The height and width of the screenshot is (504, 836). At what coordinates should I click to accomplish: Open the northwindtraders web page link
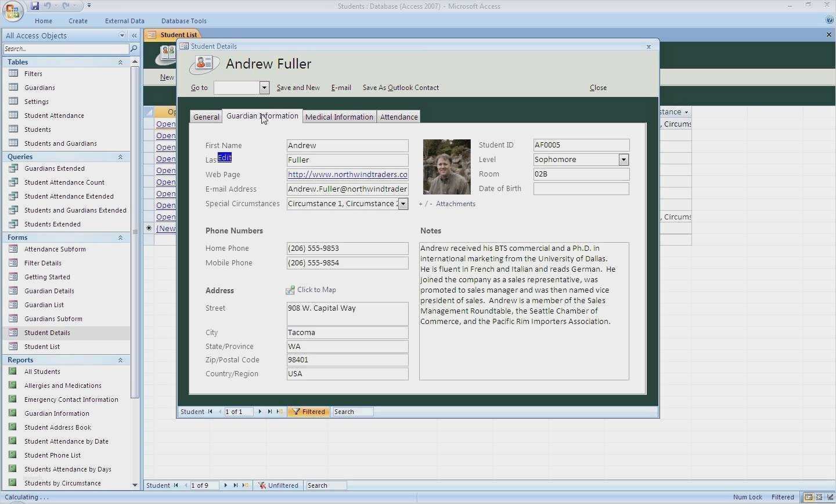[x=347, y=174]
